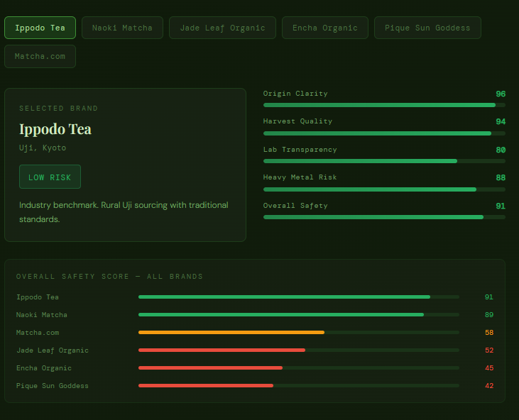This screenshot has height=420, width=519.
Task: Click the Matcha.com brand tab
Action: pos(40,56)
